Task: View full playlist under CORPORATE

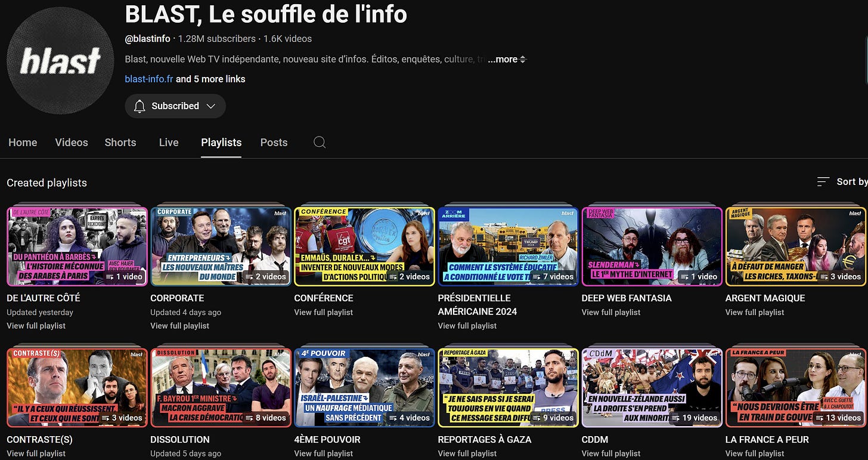Action: (x=179, y=326)
